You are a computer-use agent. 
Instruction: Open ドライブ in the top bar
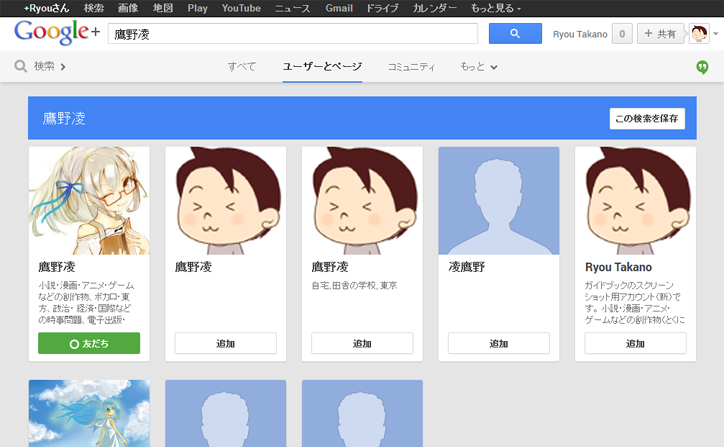coord(382,8)
